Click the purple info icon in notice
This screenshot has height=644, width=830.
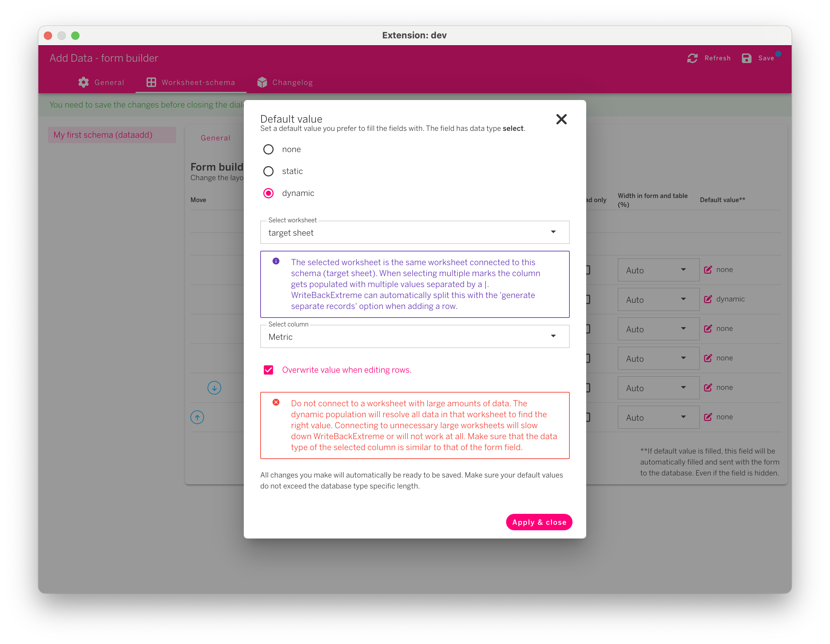tap(276, 261)
